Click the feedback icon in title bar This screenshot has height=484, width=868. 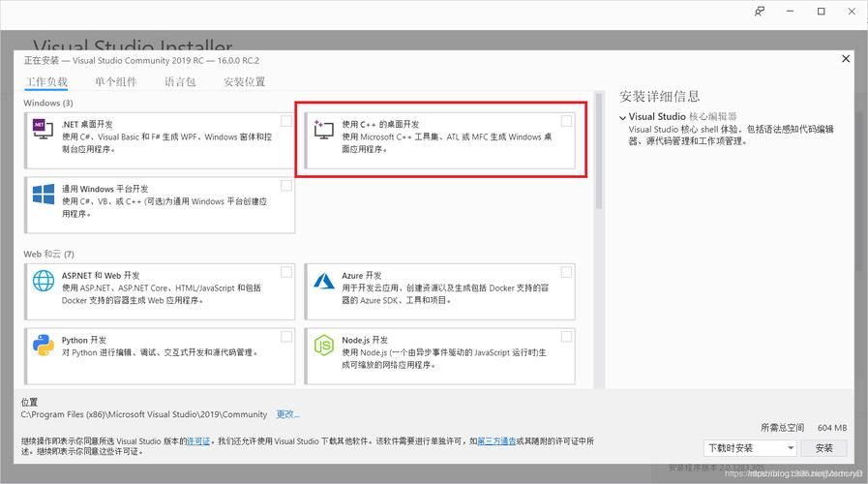click(x=760, y=11)
